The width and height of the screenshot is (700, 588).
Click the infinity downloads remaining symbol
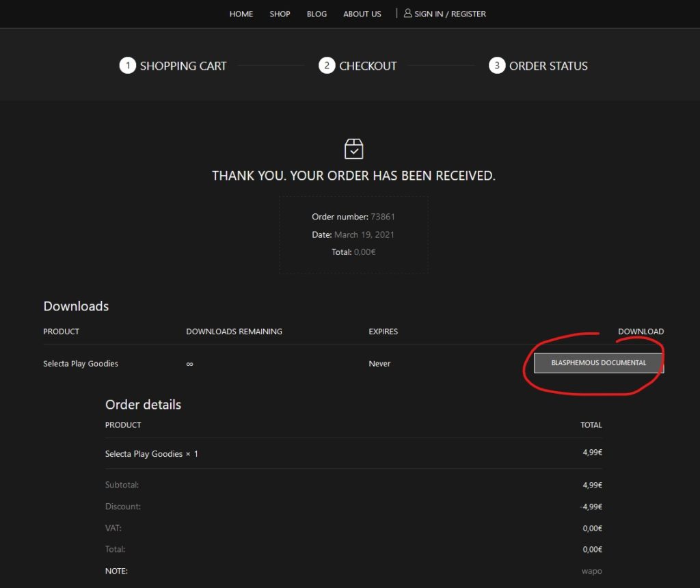189,364
